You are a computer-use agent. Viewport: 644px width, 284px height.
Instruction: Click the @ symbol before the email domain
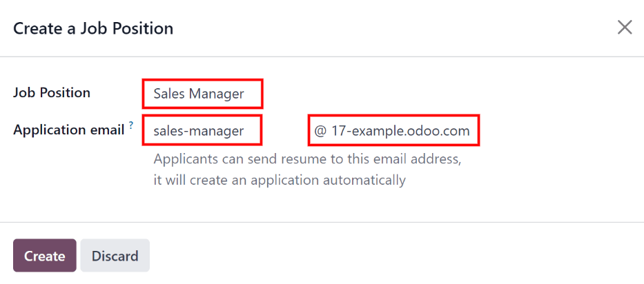point(320,130)
